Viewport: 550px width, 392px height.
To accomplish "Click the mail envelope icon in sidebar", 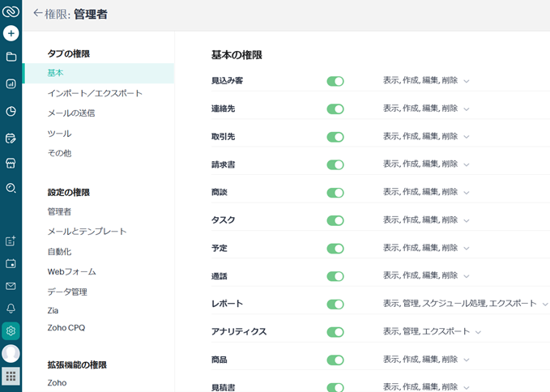I will 11,286.
